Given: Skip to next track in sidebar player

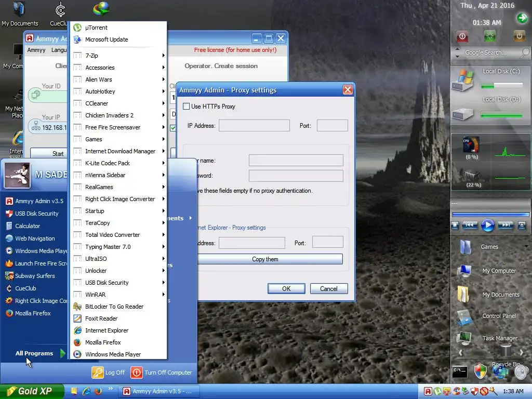Looking at the screenshot, I should [x=506, y=225].
